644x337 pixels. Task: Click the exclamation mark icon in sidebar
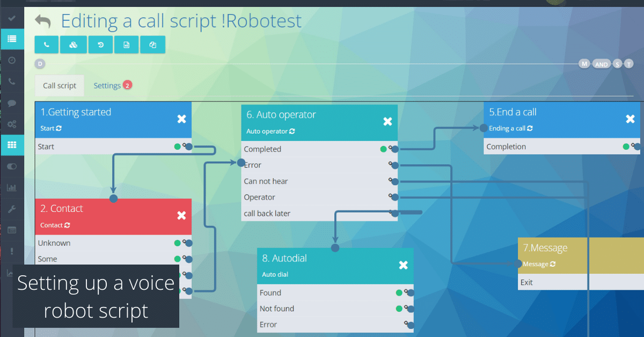coord(12,251)
